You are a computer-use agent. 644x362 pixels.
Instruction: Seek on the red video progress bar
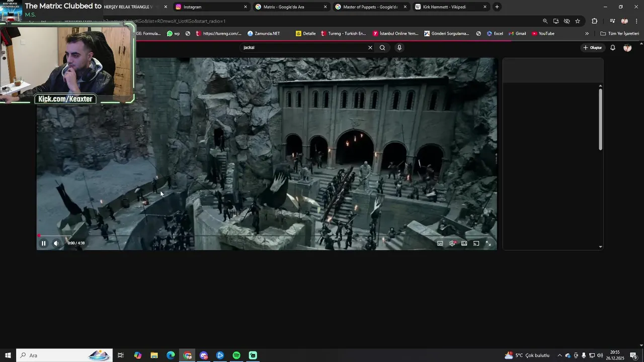[x=267, y=235]
